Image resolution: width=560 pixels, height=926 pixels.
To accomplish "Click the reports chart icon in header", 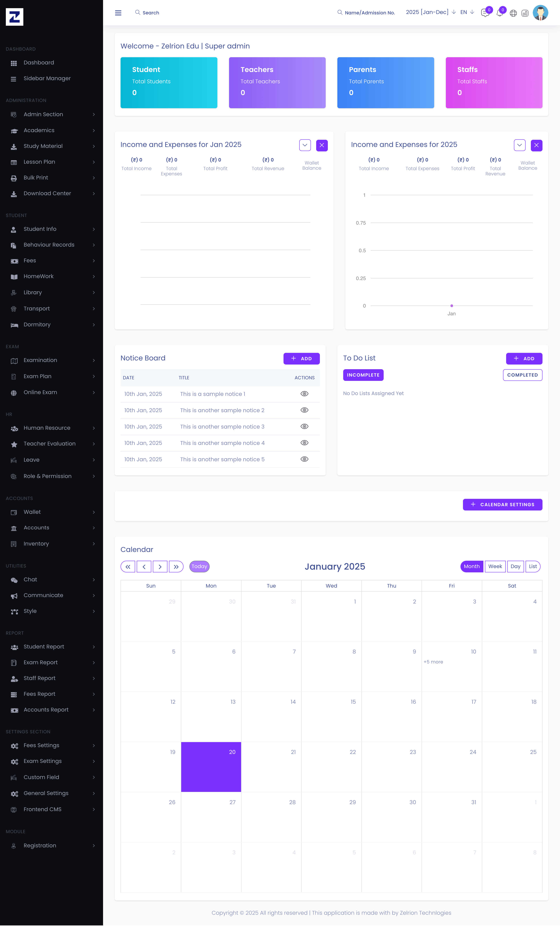I will point(525,13).
